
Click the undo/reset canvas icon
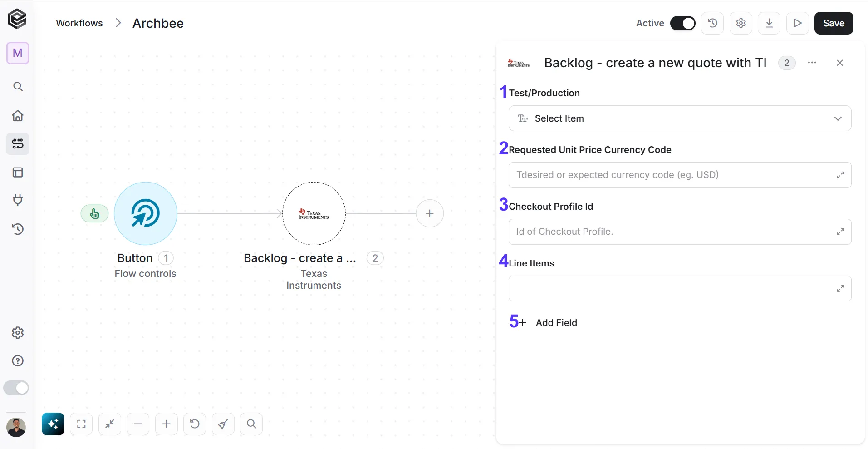pos(195,424)
